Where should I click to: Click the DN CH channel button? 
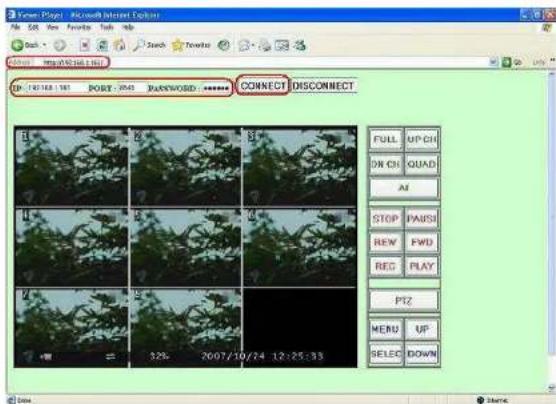[x=386, y=164]
